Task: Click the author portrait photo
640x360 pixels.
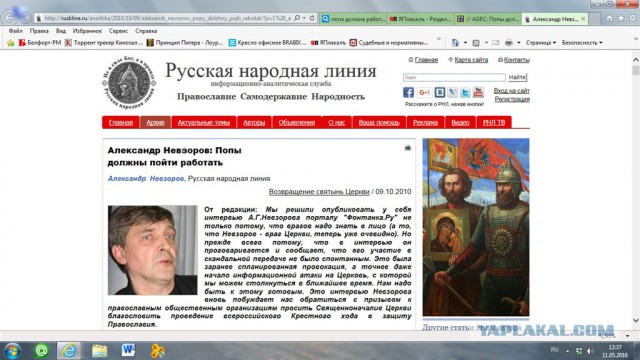Action: [152, 250]
